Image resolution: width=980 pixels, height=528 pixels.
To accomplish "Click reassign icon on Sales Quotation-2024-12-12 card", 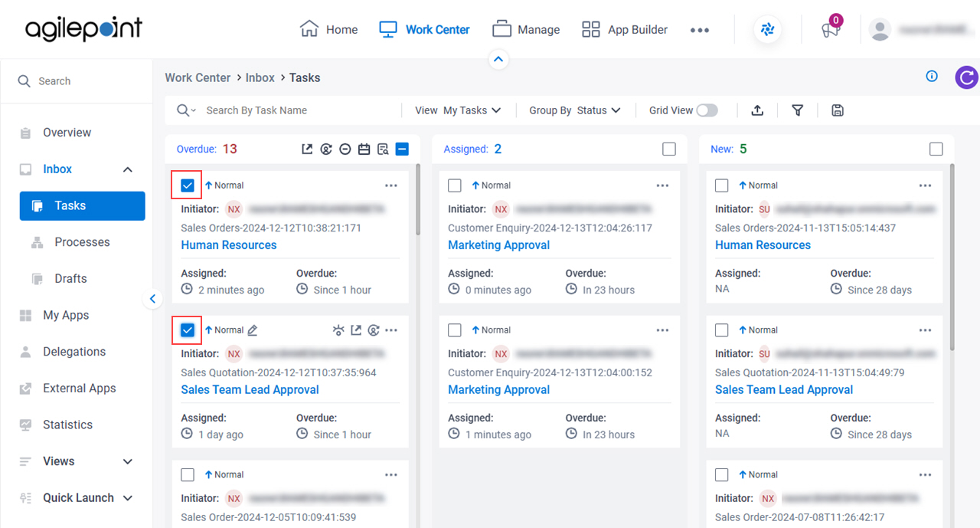I will coord(374,330).
